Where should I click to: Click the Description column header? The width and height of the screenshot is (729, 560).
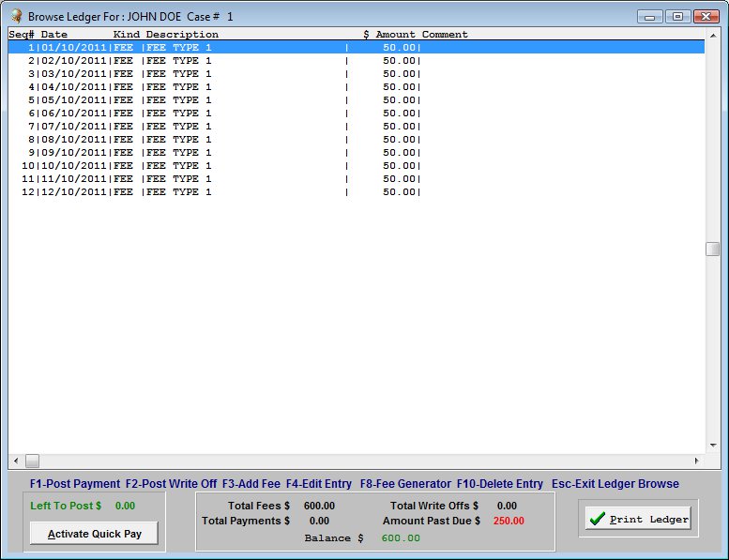tap(182, 35)
